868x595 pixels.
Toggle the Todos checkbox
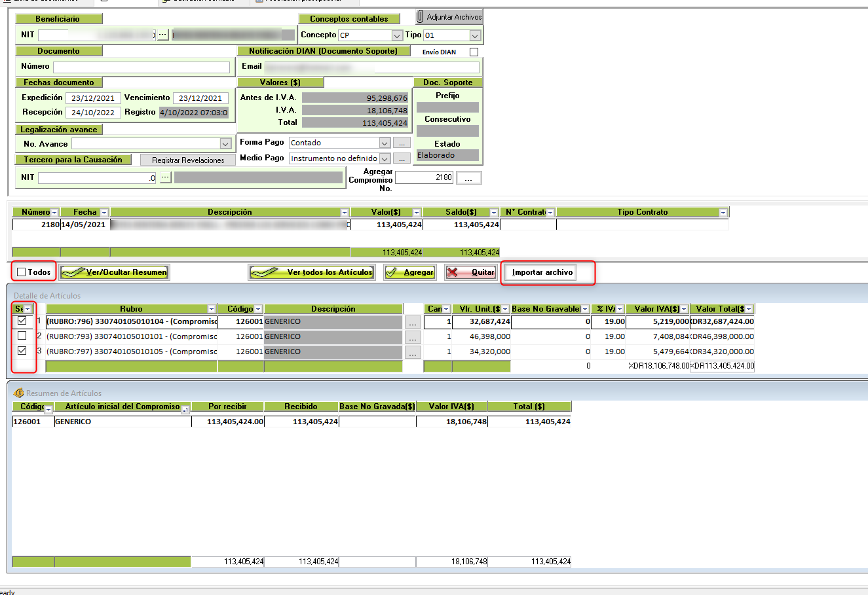(22, 272)
